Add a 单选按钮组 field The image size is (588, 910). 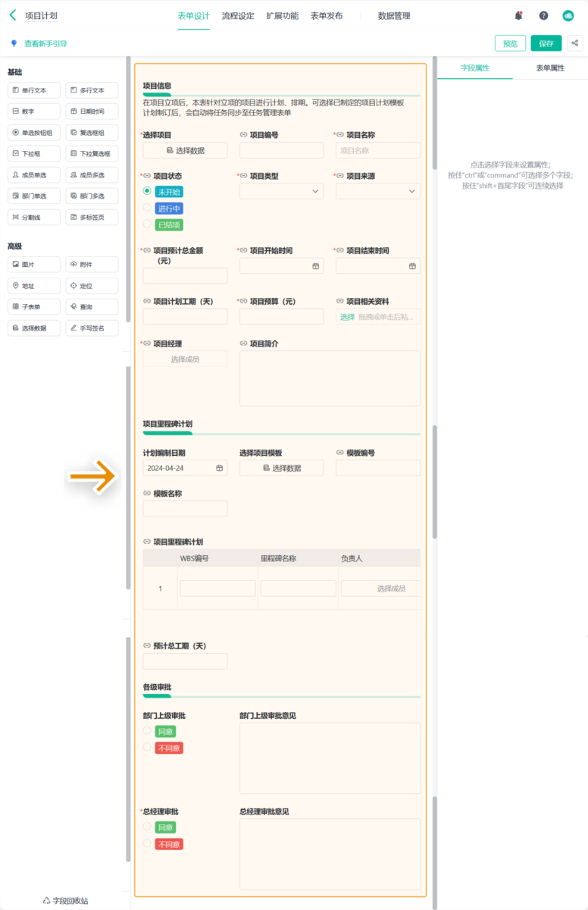tap(33, 133)
